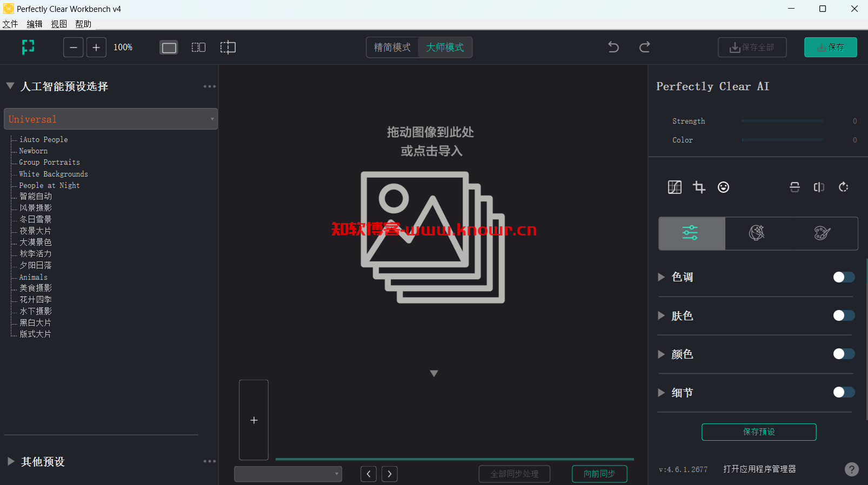Open the 帮助 menu
The image size is (868, 485).
point(83,24)
